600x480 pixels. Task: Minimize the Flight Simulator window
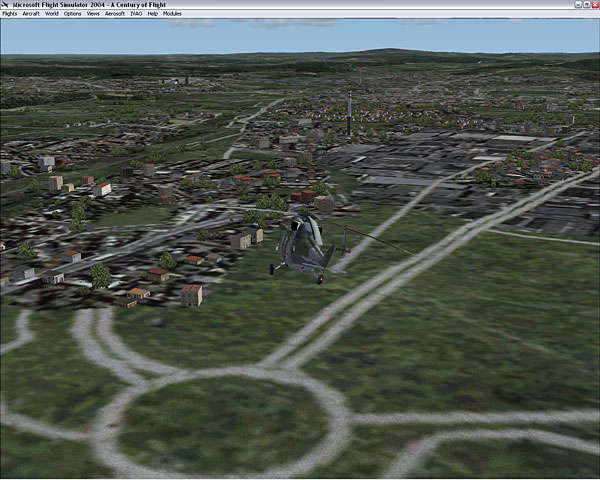point(579,5)
